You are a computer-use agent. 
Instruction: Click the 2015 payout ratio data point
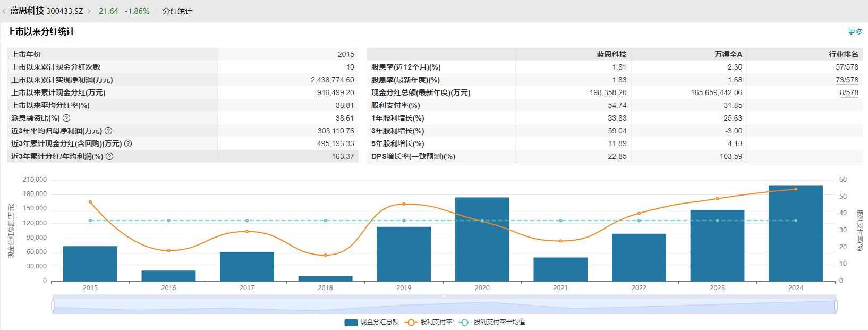90,202
